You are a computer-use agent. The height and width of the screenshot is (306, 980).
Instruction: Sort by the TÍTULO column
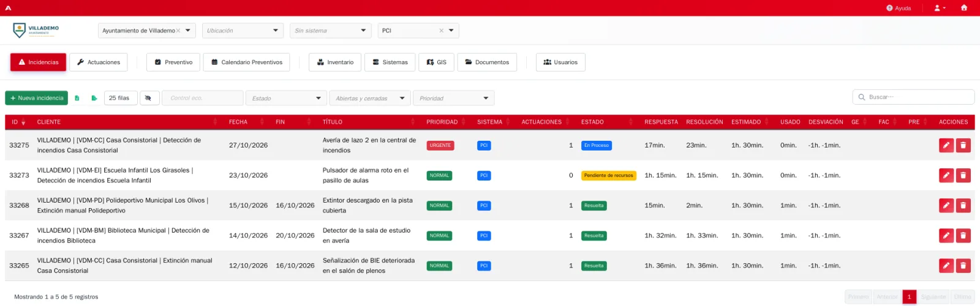[370, 122]
